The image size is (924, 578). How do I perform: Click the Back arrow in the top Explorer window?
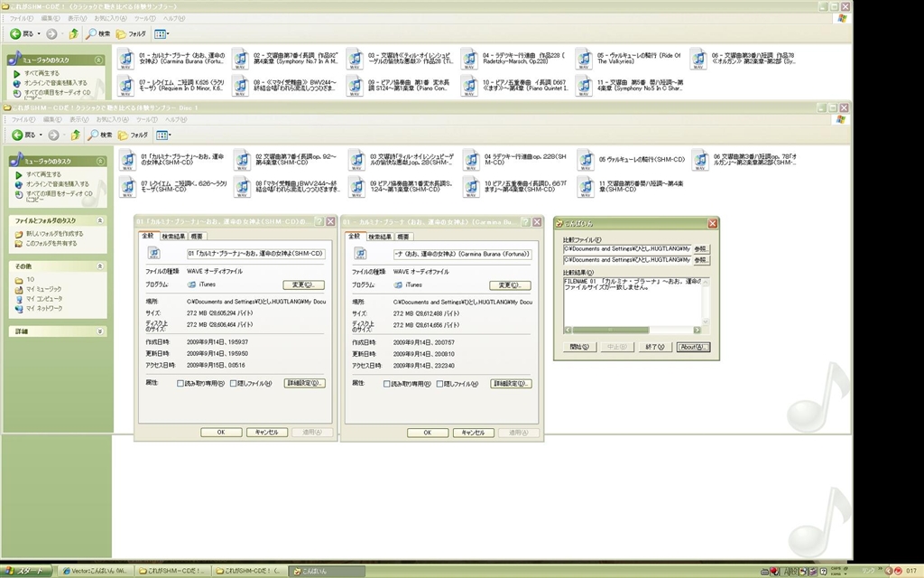coord(16,34)
